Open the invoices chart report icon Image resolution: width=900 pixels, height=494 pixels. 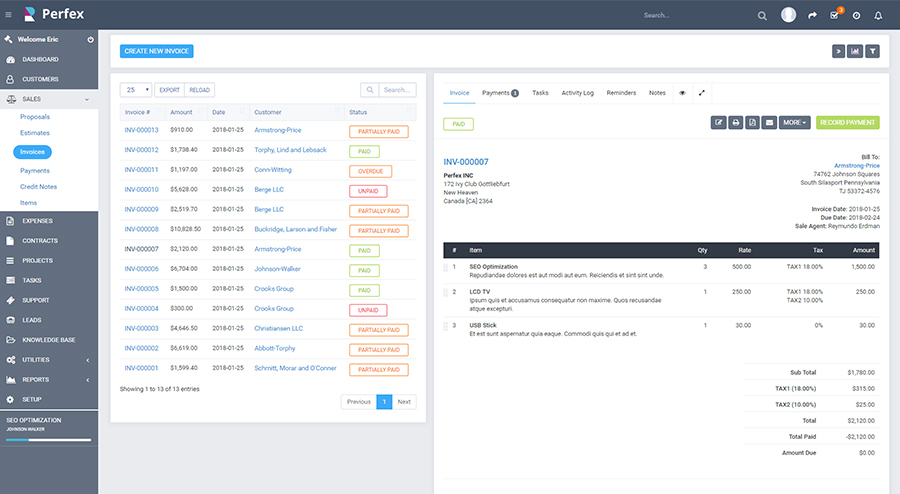(855, 51)
